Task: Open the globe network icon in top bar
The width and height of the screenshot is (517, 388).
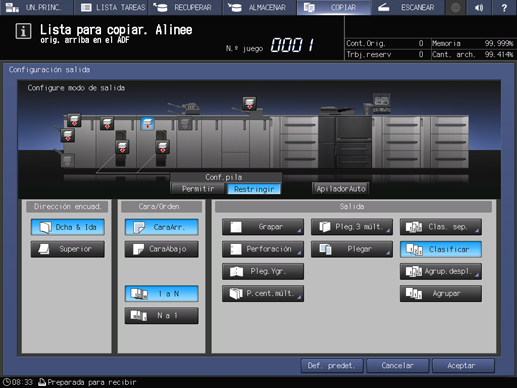Action: 455,7
